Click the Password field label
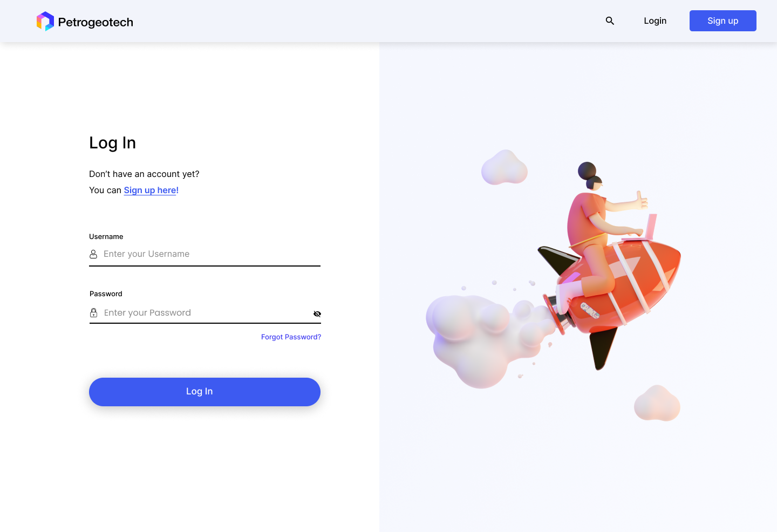 click(106, 294)
